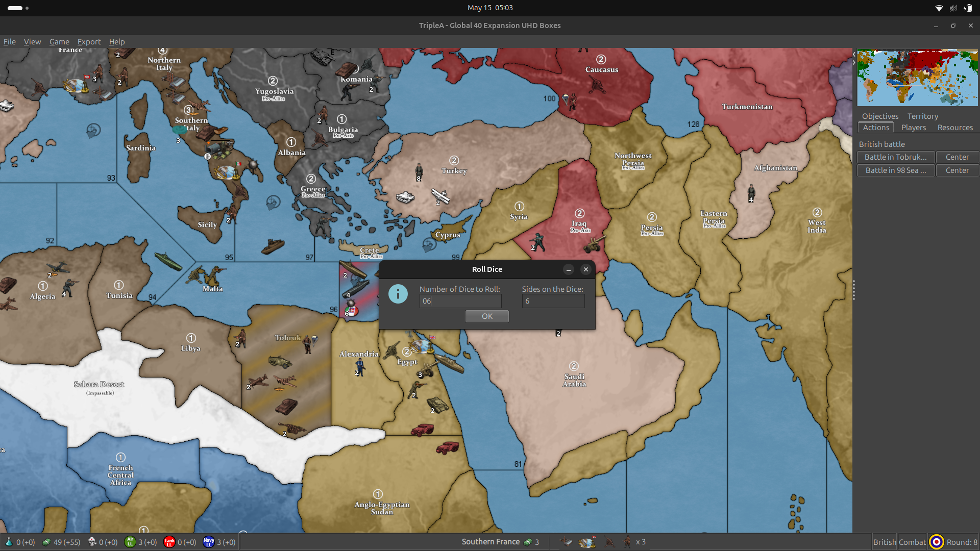
Task: Click the Southern France cash icon
Action: 528,542
